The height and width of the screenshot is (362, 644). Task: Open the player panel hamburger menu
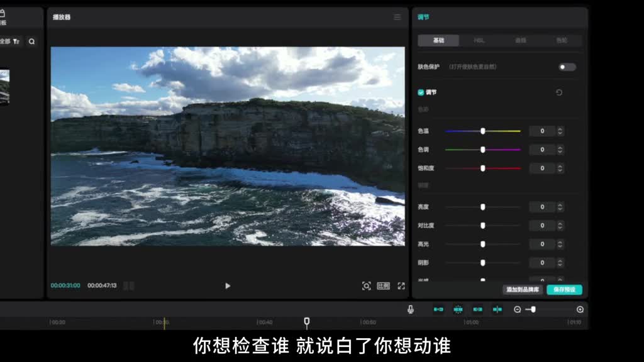point(397,17)
